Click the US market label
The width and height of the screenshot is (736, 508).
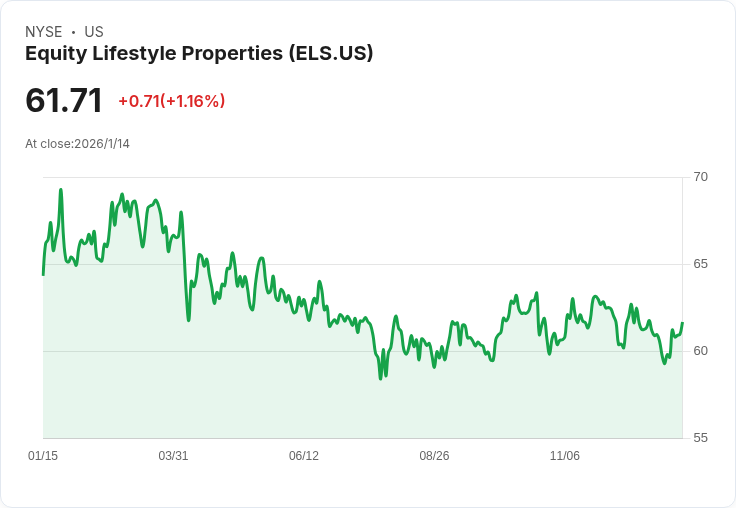(94, 32)
